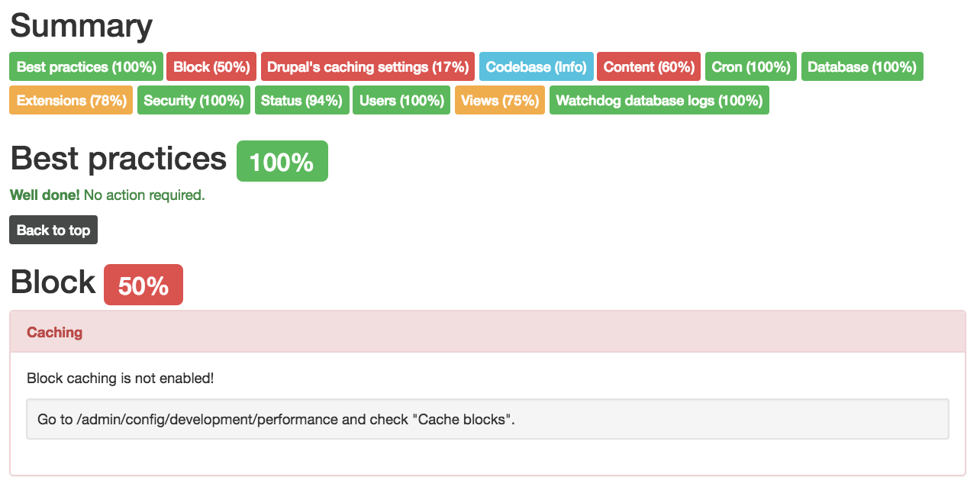Click the "Block caching is not enabled!" message
Image resolution: width=980 pixels, height=490 pixels.
[121, 378]
